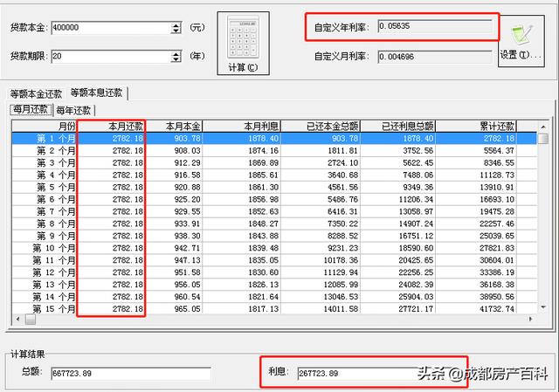Image resolution: width=559 pixels, height=392 pixels.
Task: Select the 每年还款 sub-tab
Action: point(73,110)
